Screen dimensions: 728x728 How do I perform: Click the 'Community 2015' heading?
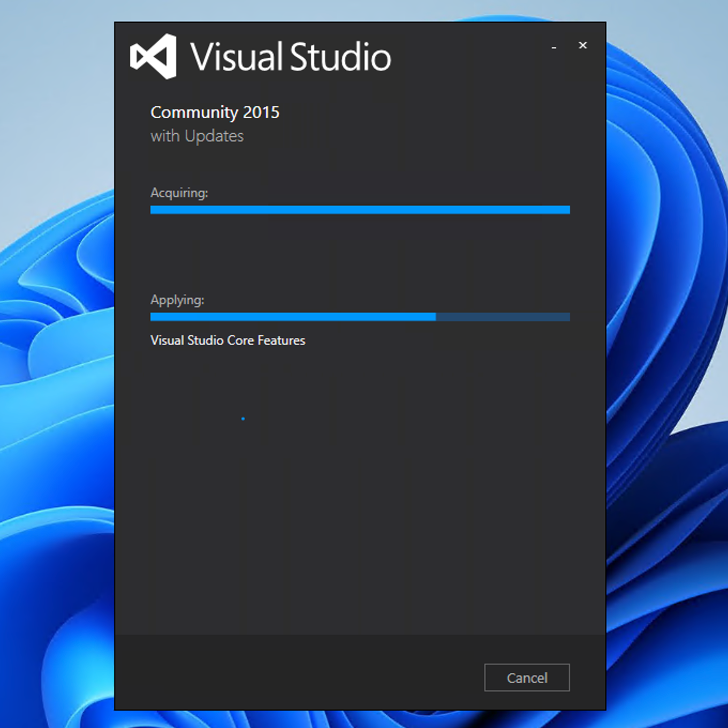(x=215, y=112)
